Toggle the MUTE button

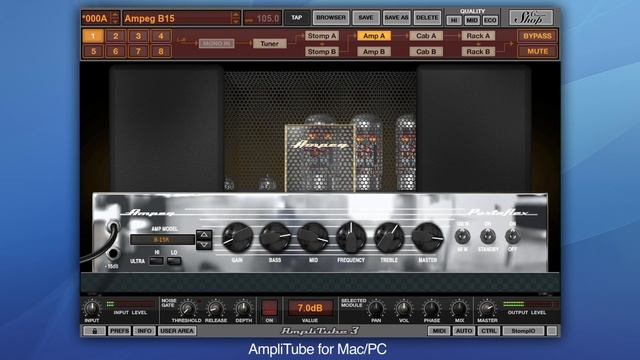click(537, 52)
